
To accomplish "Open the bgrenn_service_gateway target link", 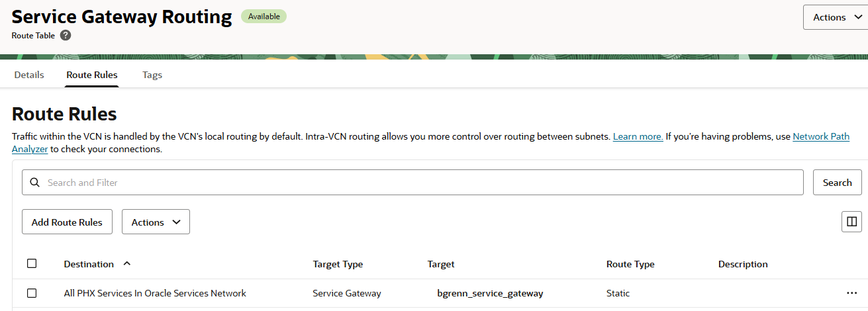I will tap(490, 293).
